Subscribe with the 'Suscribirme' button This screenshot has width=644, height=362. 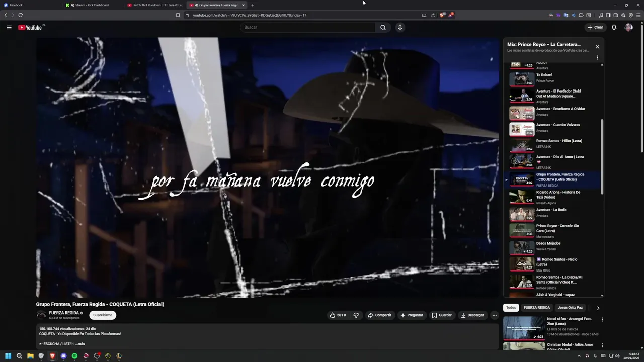coord(103,315)
